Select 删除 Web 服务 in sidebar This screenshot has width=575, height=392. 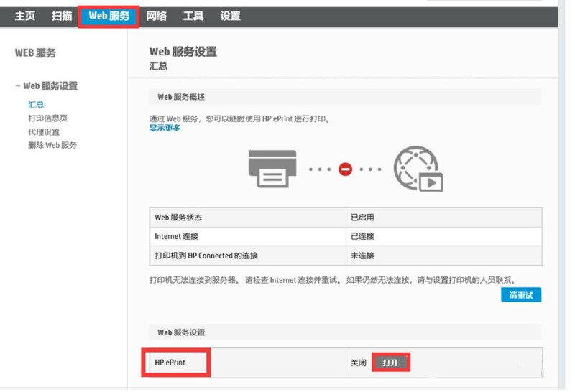pos(52,146)
